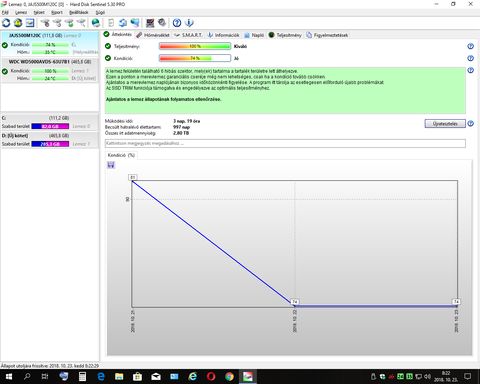The image size is (480, 384).
Task: Open the Teszt menu
Action: point(39,12)
